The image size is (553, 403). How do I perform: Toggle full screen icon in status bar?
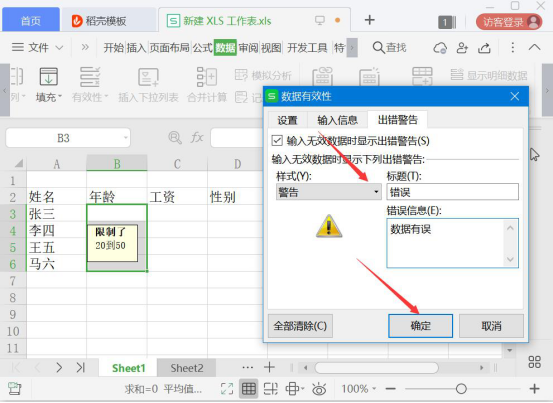tap(227, 389)
